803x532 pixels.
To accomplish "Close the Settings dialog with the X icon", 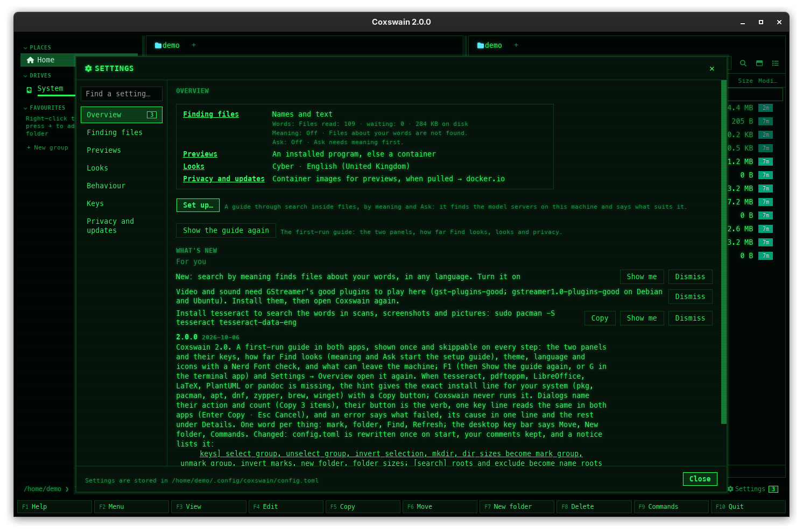I will click(712, 69).
